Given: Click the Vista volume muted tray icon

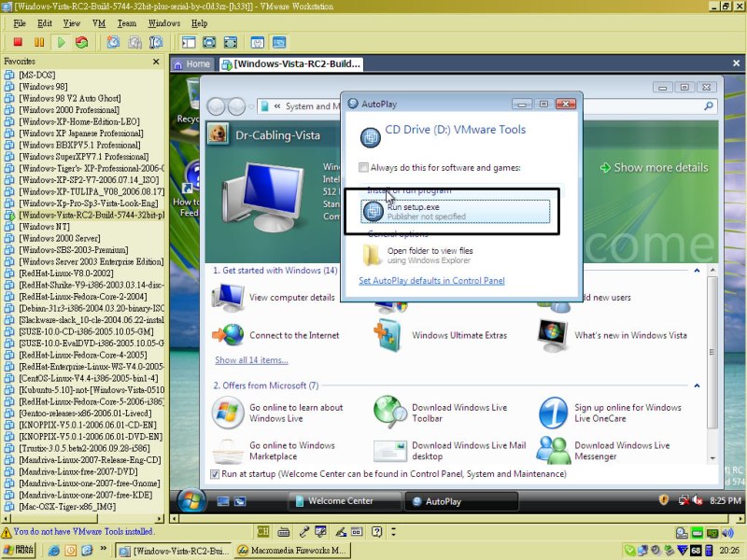Looking at the screenshot, I should [698, 500].
